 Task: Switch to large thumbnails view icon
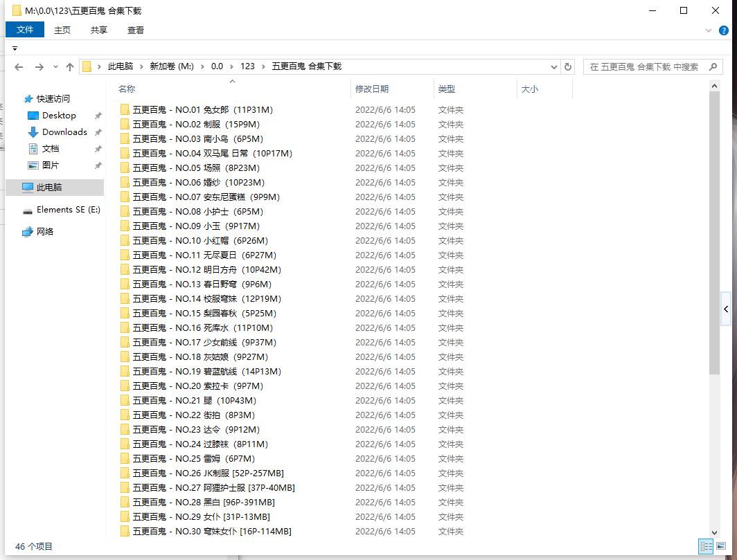click(x=721, y=546)
